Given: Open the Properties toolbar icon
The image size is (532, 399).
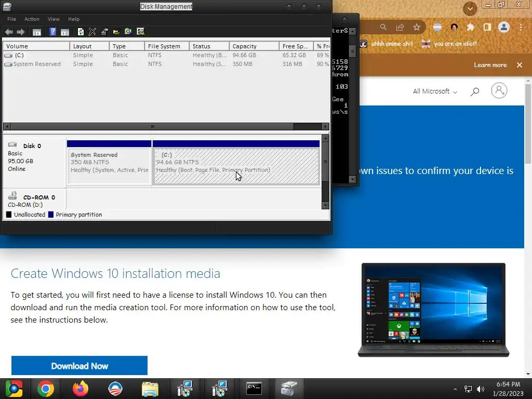Looking at the screenshot, I should [x=104, y=32].
